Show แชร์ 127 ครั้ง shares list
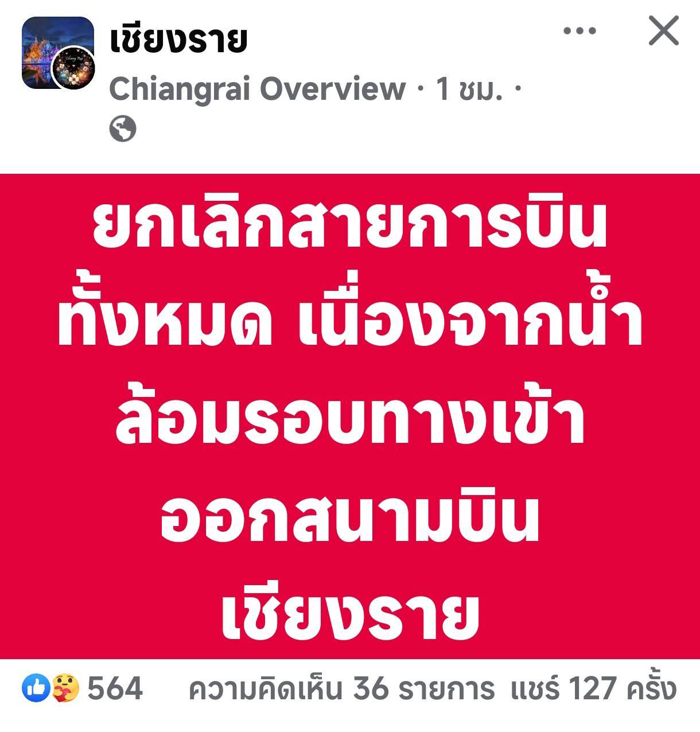The image size is (700, 732). pos(594,688)
